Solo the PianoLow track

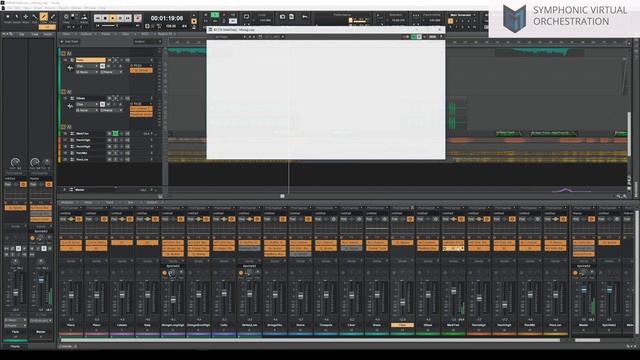[x=116, y=159]
